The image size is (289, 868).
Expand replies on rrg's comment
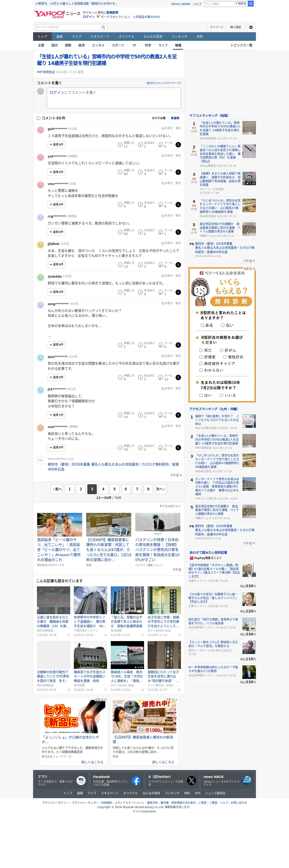pos(56,232)
